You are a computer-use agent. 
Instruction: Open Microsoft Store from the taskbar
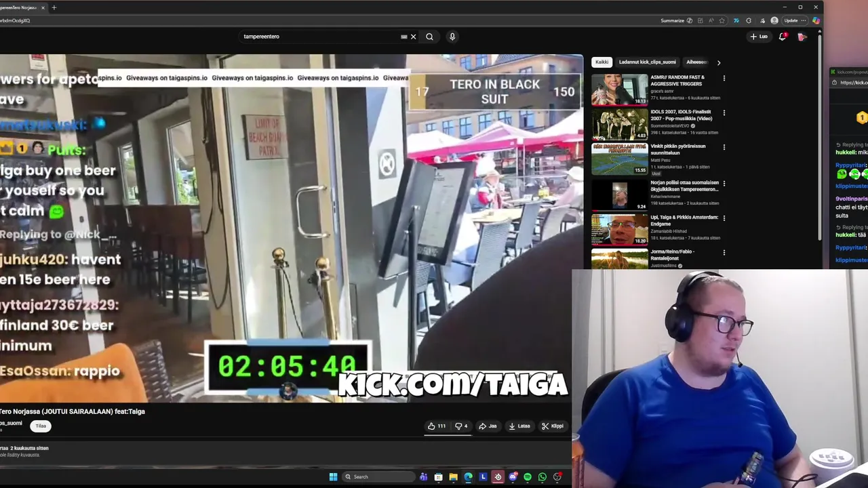point(439,477)
